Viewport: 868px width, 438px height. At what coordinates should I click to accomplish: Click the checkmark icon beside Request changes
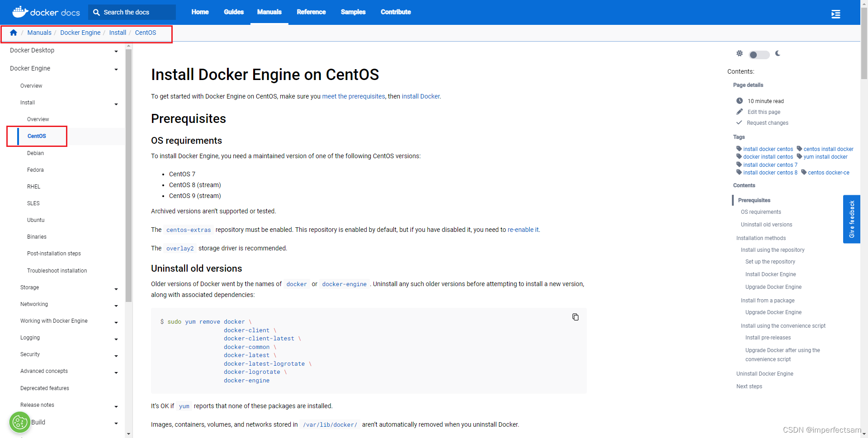(x=739, y=122)
